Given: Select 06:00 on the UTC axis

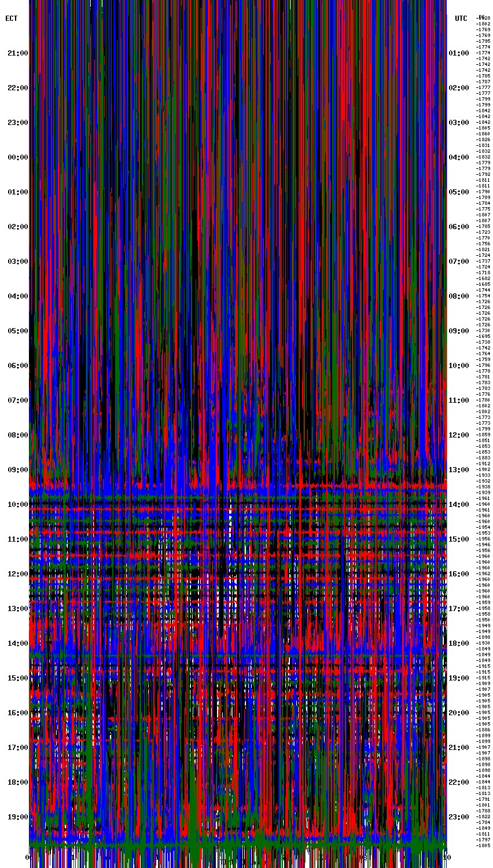Looking at the screenshot, I should coord(459,227).
